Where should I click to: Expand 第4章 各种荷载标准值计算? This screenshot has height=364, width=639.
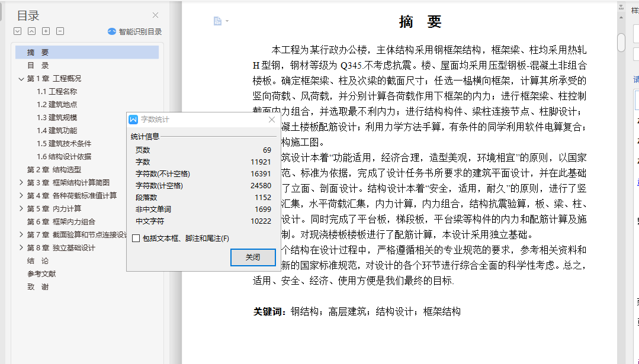tap(21, 196)
